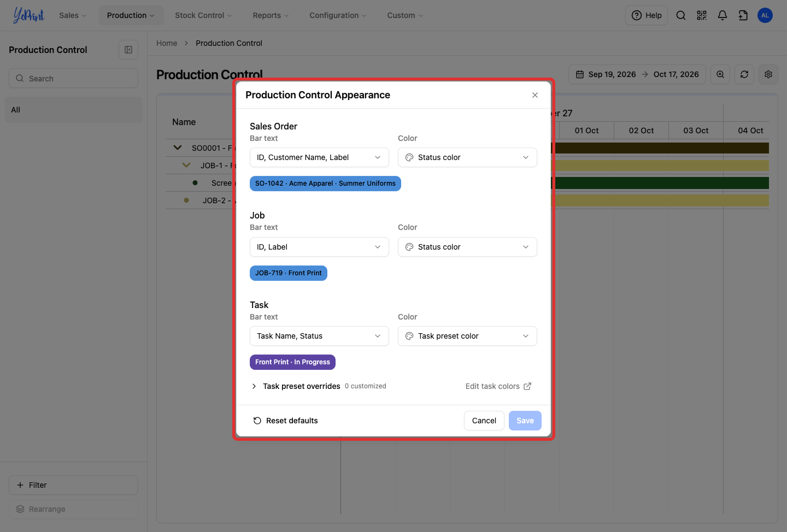
Task: Collapse the Production Control sidebar panel
Action: pyautogui.click(x=128, y=50)
